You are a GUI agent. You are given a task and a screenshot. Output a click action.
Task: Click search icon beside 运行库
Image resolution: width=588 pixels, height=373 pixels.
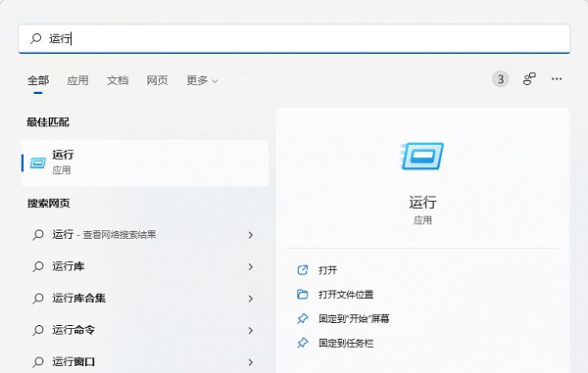pos(38,266)
